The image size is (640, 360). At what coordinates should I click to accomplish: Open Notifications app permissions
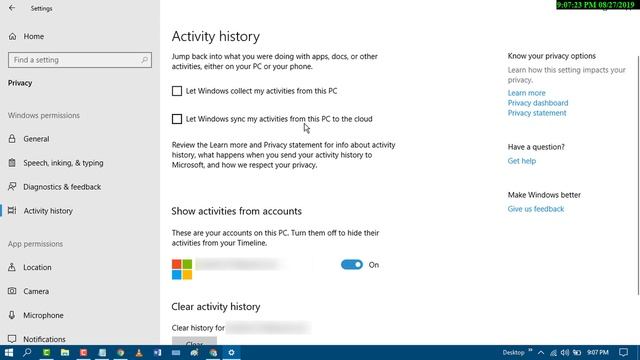44,339
